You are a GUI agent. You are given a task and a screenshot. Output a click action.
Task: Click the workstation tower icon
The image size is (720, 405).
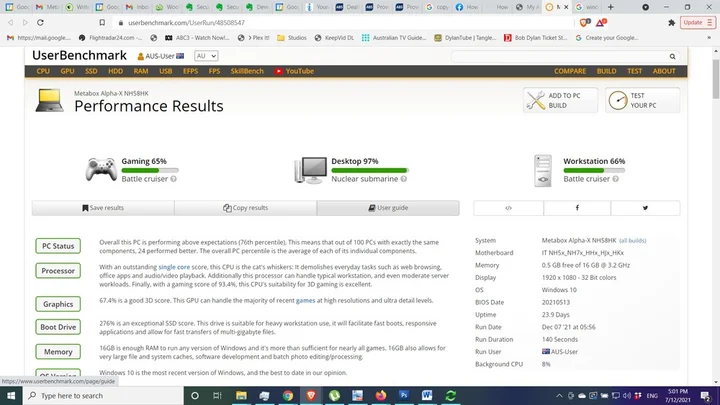click(543, 170)
